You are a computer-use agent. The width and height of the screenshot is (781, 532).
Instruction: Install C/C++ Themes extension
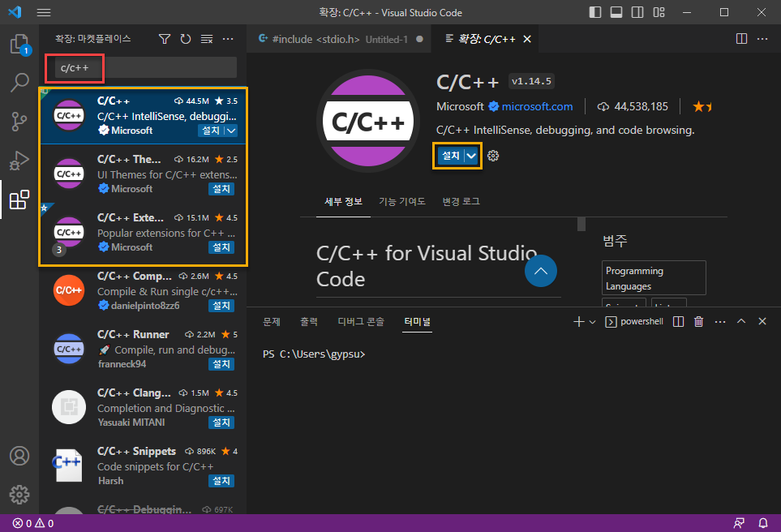pos(221,189)
